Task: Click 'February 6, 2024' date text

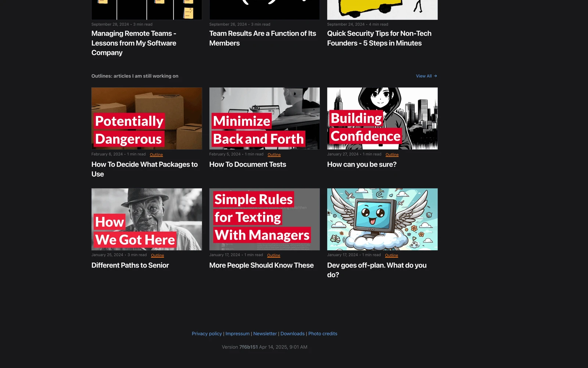Action: point(107,154)
